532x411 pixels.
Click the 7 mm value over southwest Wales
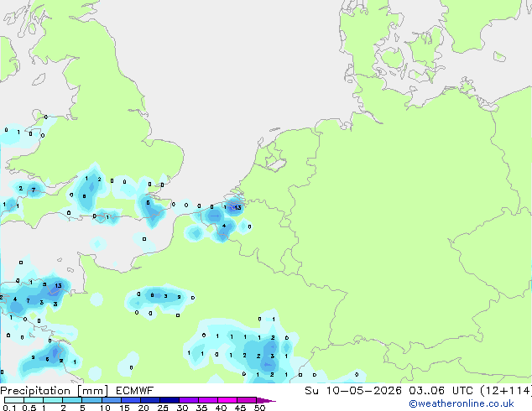pos(34,190)
